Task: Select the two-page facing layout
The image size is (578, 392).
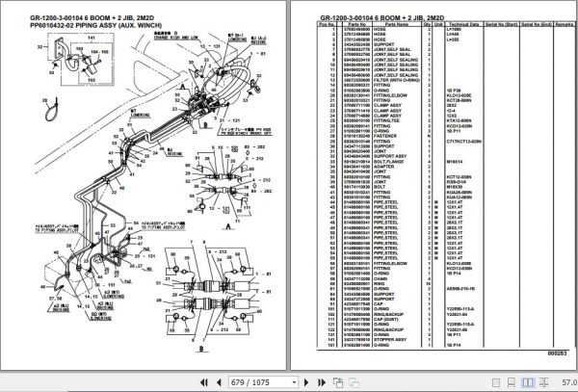Action: tap(528, 382)
